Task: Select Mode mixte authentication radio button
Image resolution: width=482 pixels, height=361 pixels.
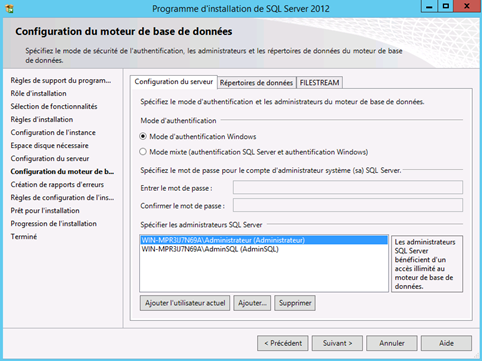Action: pos(143,152)
